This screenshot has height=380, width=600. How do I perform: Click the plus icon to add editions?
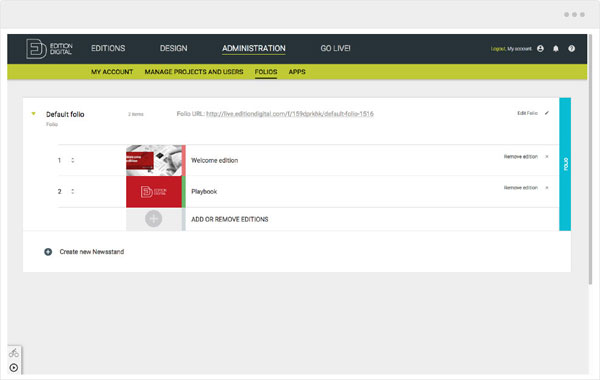(153, 219)
